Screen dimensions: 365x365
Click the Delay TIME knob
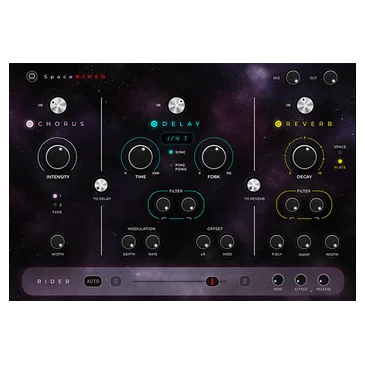click(140, 157)
